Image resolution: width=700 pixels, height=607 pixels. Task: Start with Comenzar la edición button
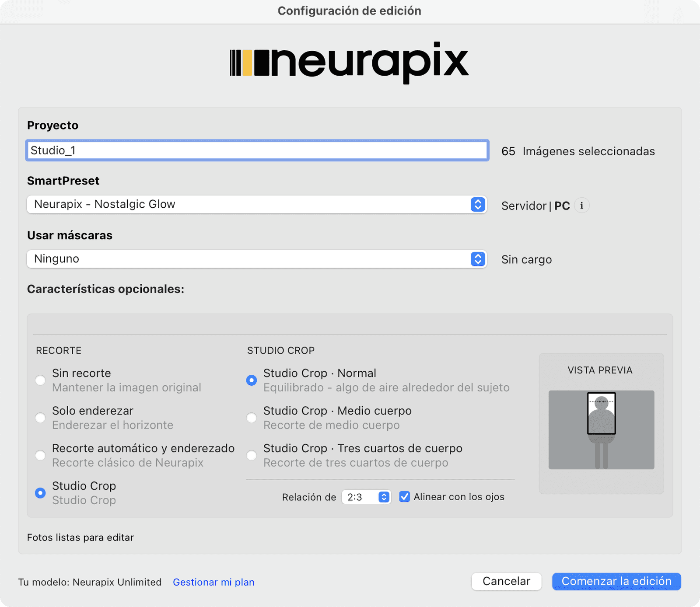[616, 581]
